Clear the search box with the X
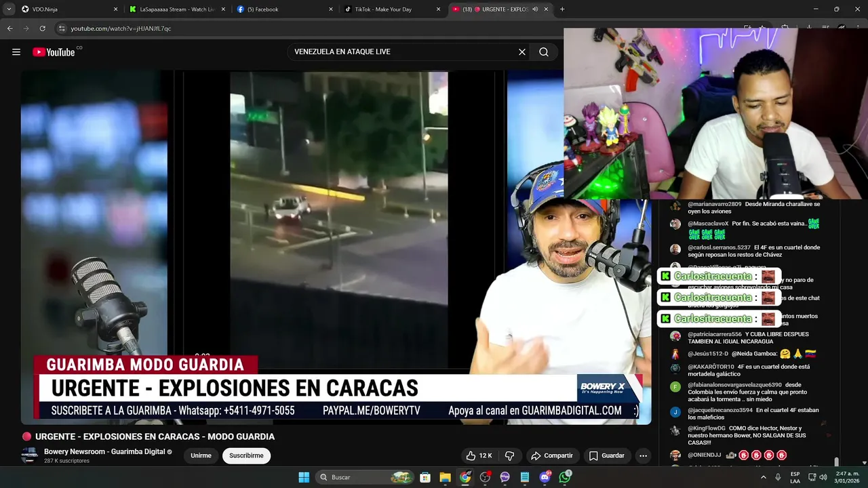Image resolution: width=868 pixels, height=488 pixels. (522, 52)
